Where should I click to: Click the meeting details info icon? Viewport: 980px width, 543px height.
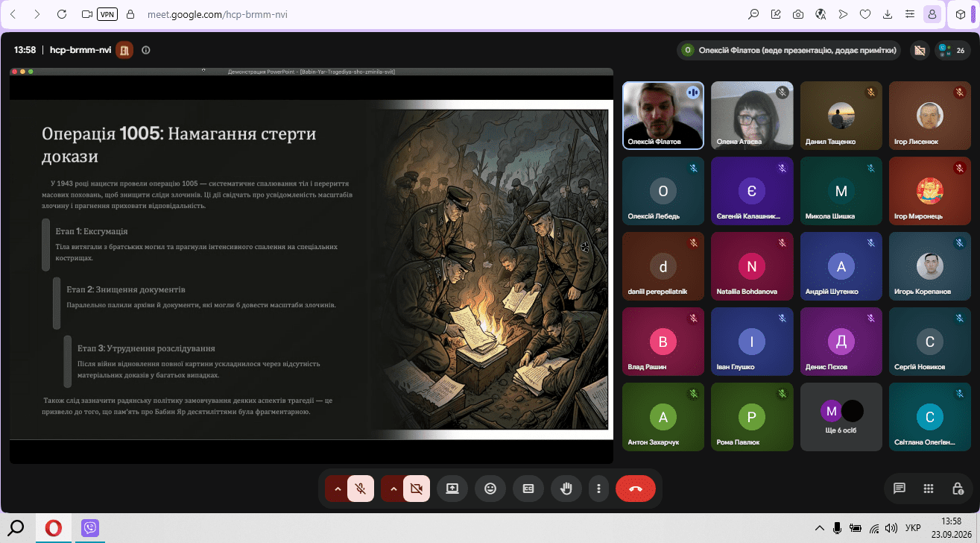146,51
